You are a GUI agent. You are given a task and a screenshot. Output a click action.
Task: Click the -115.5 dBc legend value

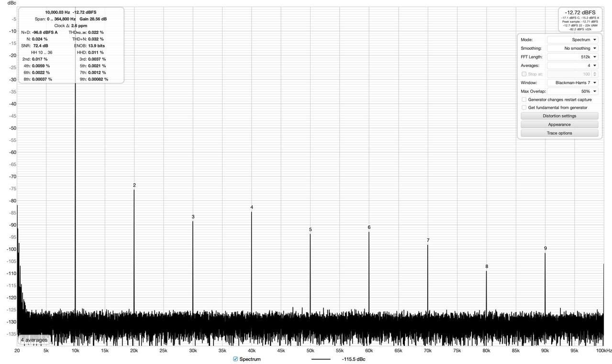pos(354,359)
